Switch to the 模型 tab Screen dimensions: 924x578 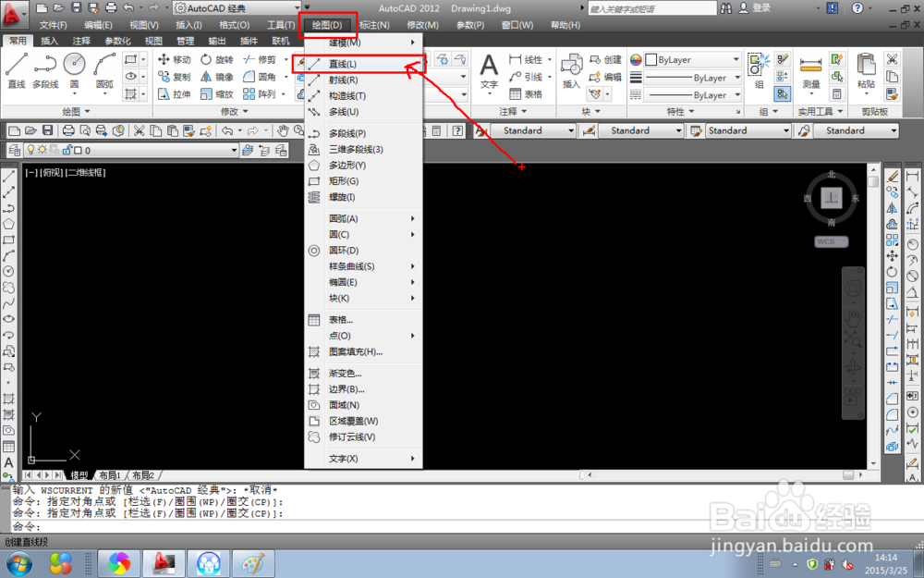pos(79,475)
